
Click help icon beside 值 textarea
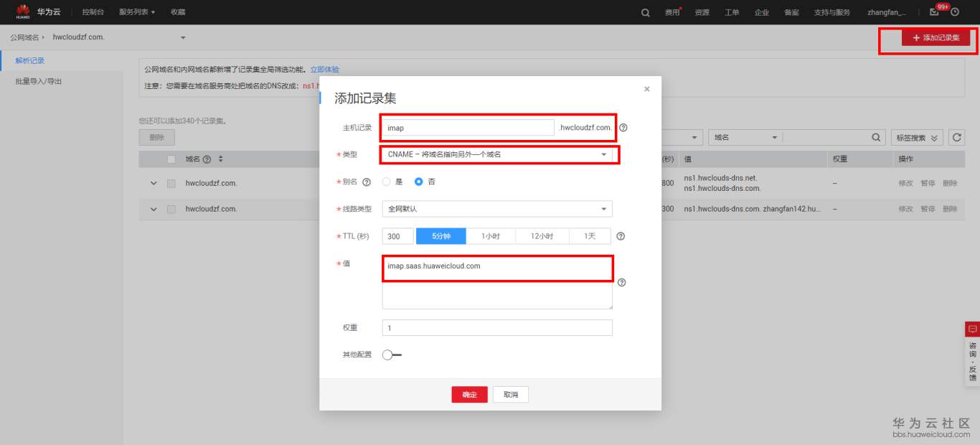tap(621, 282)
